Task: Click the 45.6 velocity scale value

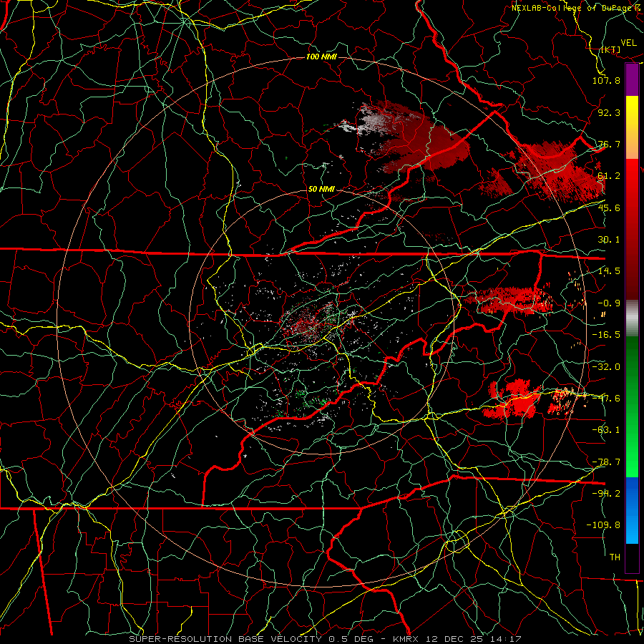Action: click(609, 208)
